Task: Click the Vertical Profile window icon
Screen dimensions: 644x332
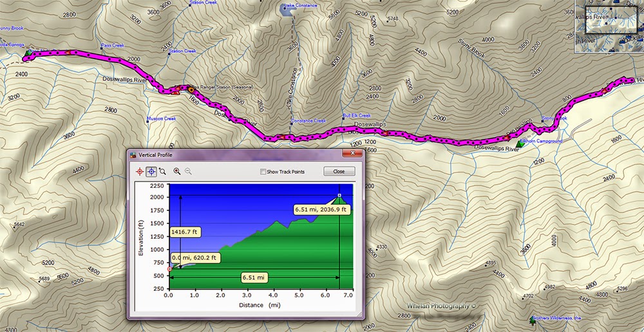Action: 133,155
